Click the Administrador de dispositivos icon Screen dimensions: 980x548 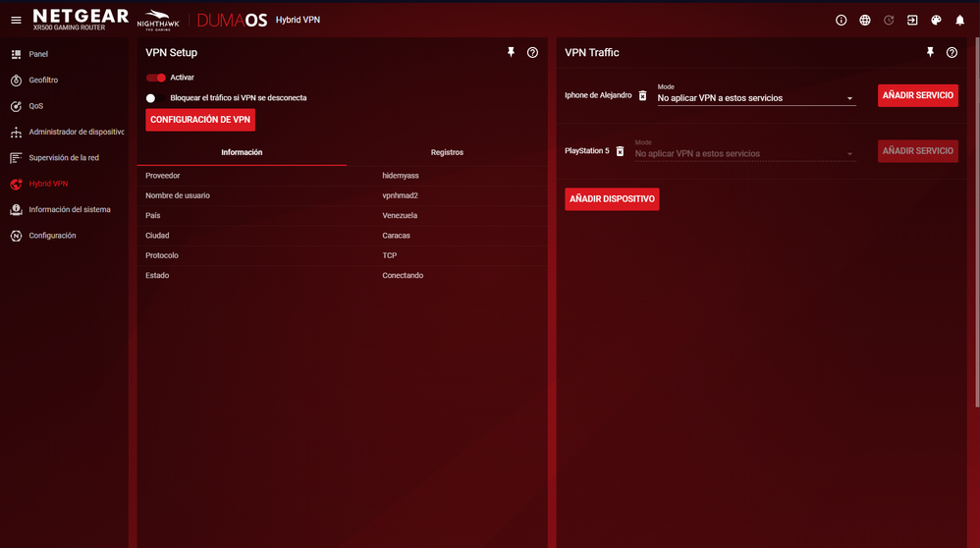[x=17, y=132]
